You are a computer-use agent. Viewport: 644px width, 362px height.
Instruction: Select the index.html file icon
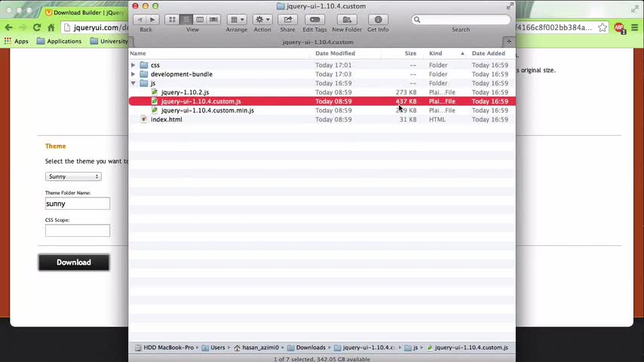tap(144, 119)
